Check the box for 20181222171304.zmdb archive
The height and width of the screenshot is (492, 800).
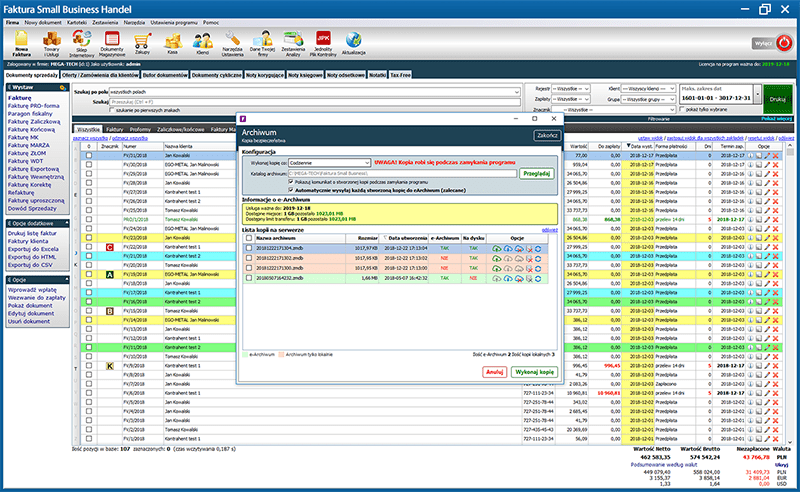point(249,248)
